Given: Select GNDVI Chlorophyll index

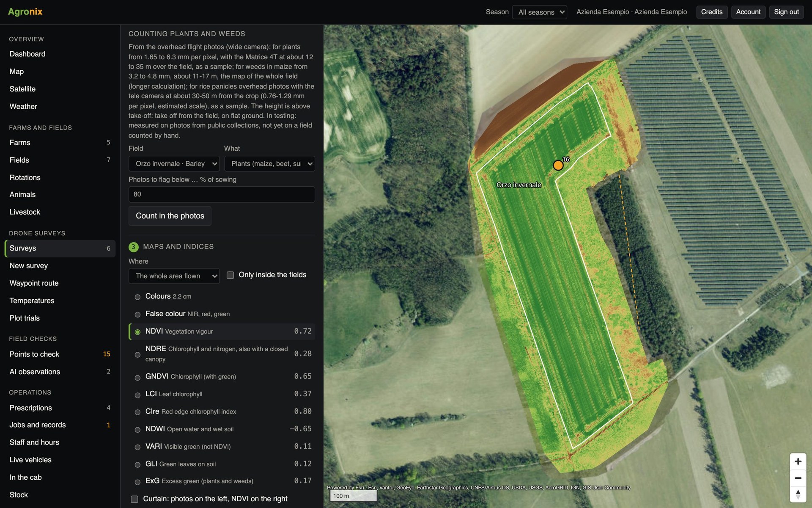Looking at the screenshot, I should coord(222,376).
